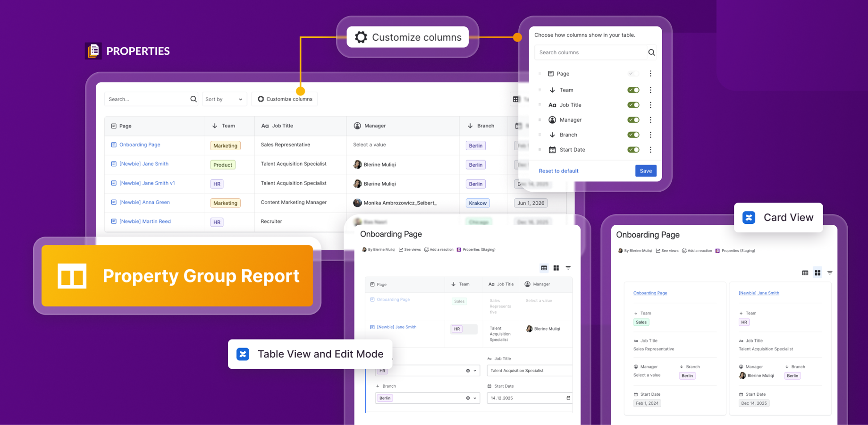Grab the drag handle beside Team in column list
Screen dimensions: 868x425
pyautogui.click(x=540, y=90)
